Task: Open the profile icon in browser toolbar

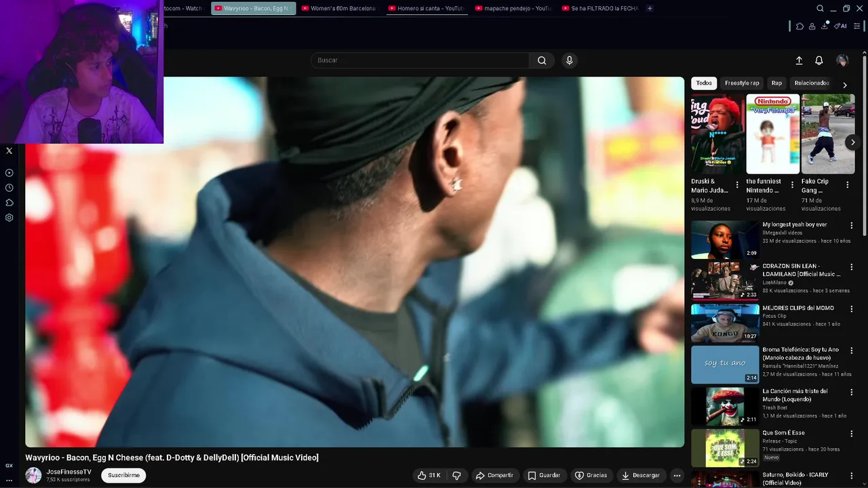Action: point(812,26)
